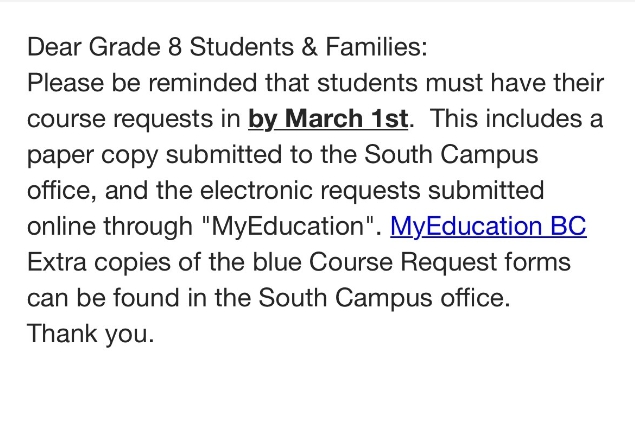Click the quoted word "MyEducation" in the paragraph
This screenshot has width=635, height=440.
click(292, 226)
